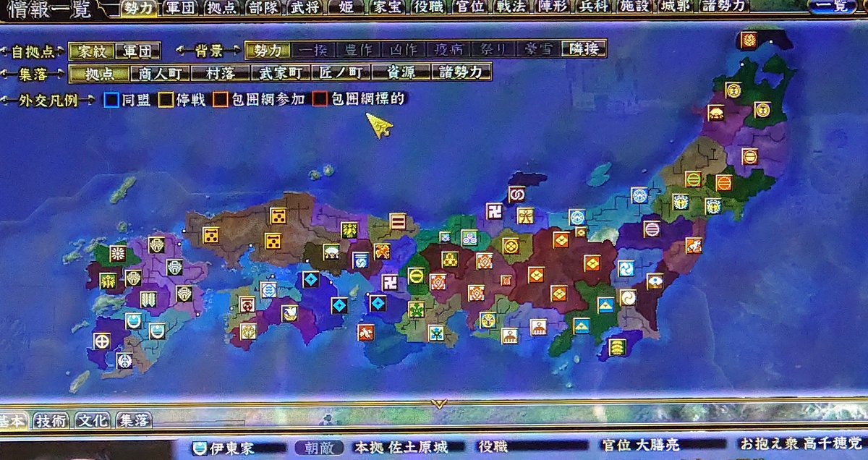
Task: Click the 本拠 佐土原城 status text
Action: click(401, 448)
